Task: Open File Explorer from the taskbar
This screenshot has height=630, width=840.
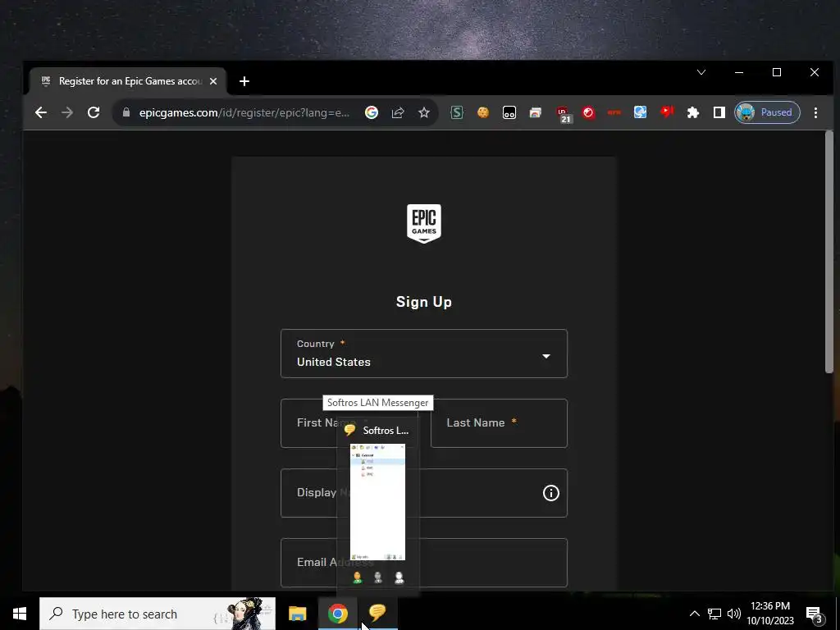Action: tap(297, 614)
